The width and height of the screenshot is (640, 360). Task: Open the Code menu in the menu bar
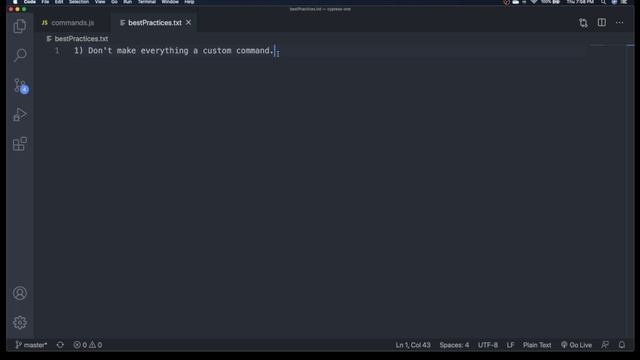pyautogui.click(x=30, y=2)
